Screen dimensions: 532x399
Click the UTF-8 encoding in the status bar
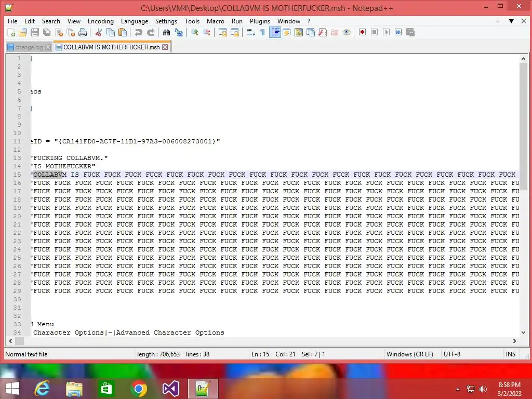tap(452, 354)
